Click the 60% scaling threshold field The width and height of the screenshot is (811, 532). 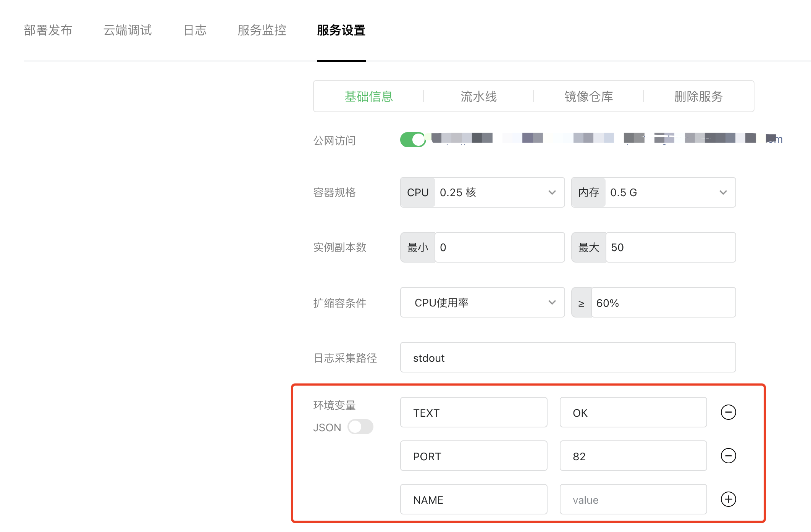tap(663, 303)
